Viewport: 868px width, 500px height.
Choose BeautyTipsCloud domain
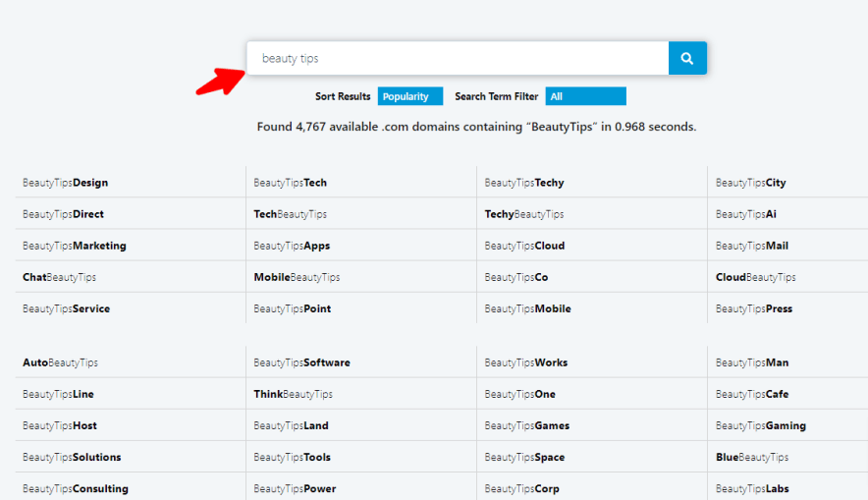pos(524,246)
